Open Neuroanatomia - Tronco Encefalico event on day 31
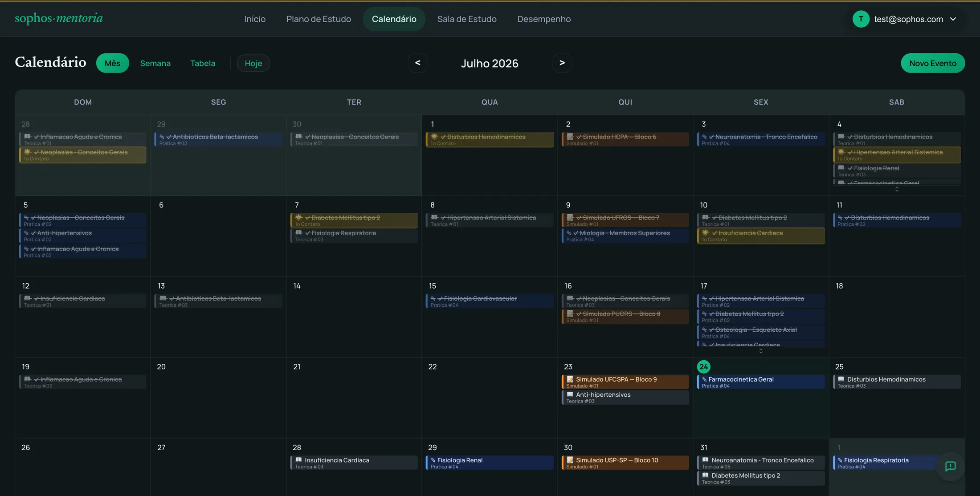The height and width of the screenshot is (496, 980). tap(761, 463)
